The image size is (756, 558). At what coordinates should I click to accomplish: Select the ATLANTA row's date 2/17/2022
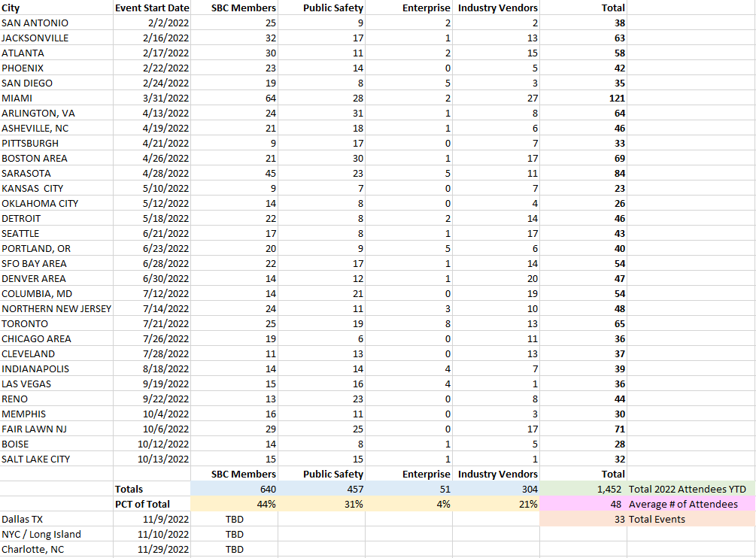152,53
